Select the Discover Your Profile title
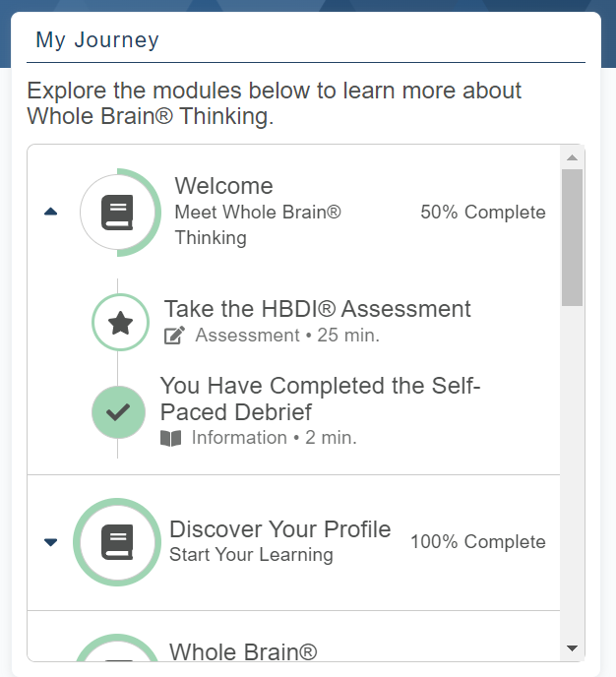 click(x=279, y=529)
